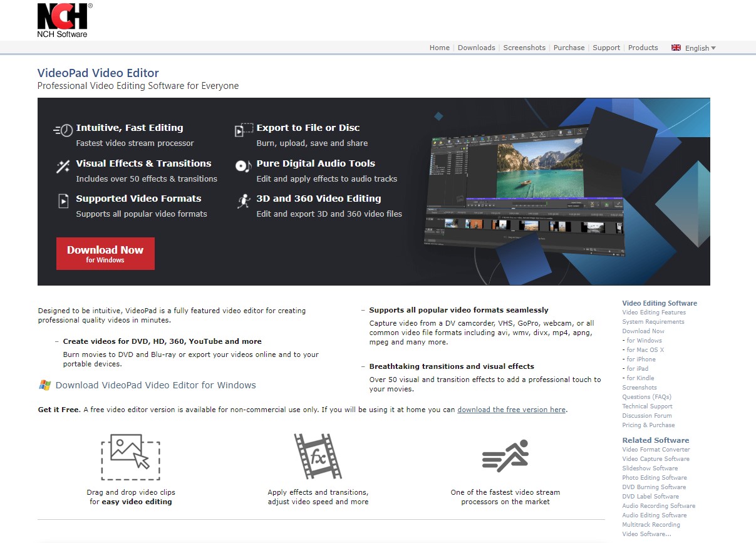Viewport: 756px width, 543px height.
Task: Click Download VideoPad Video Editor for Windows link
Action: [x=156, y=385]
